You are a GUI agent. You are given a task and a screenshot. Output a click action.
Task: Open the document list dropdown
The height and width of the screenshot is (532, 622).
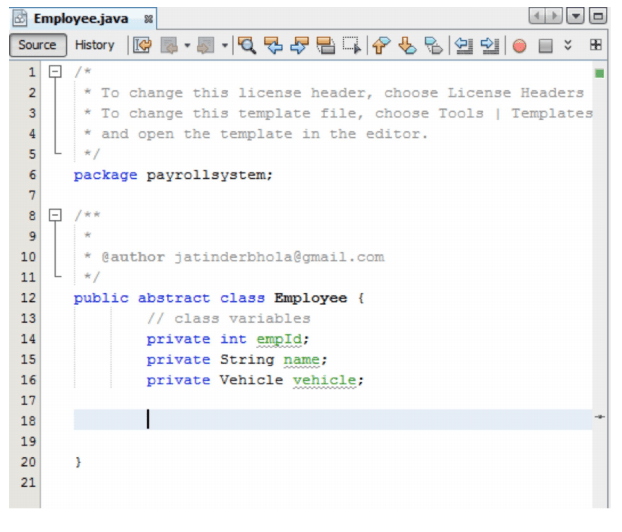(x=575, y=16)
